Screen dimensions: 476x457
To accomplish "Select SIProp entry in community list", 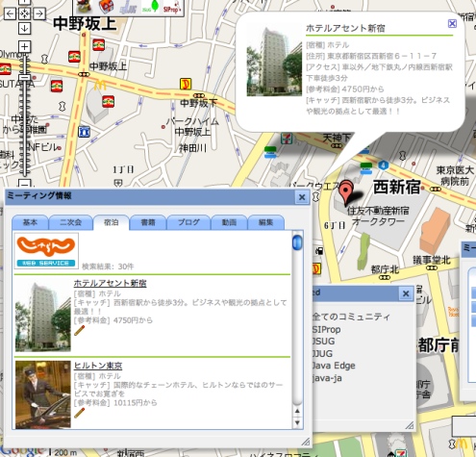I will click(x=327, y=329).
